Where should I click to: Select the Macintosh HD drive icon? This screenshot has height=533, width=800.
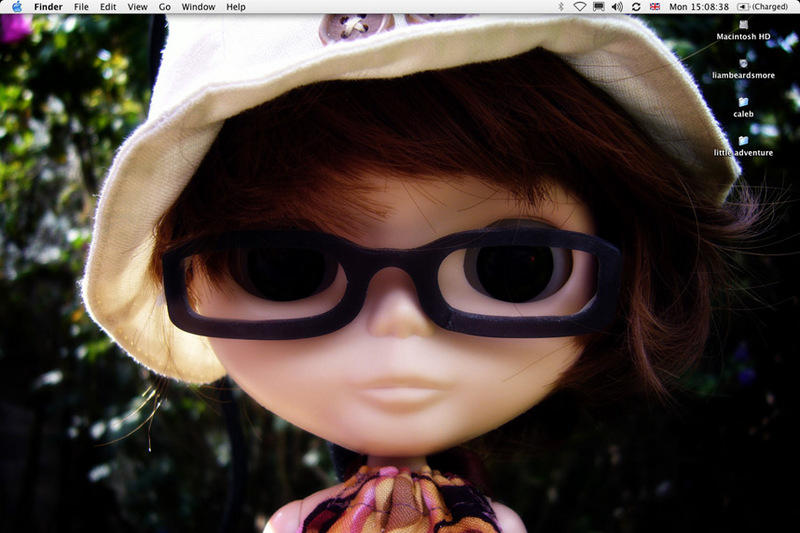click(x=743, y=24)
